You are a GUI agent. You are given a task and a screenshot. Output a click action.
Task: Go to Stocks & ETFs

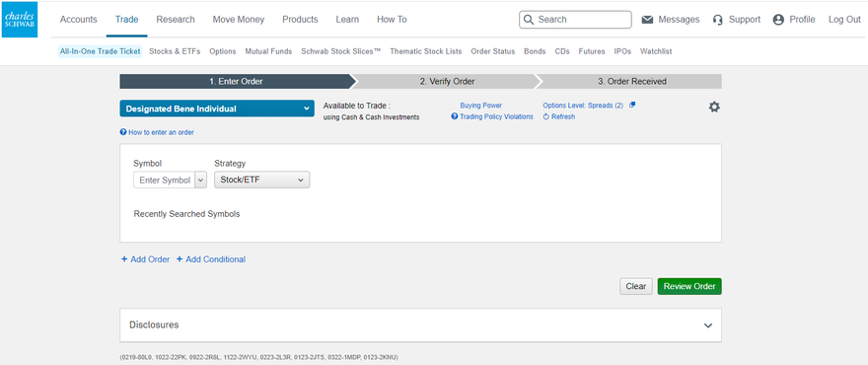pyautogui.click(x=175, y=51)
